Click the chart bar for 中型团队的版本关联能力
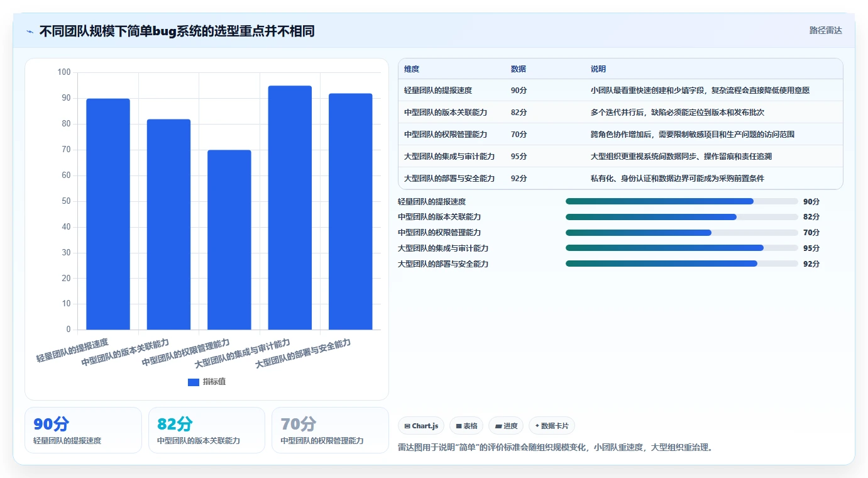This screenshot has height=478, width=868. point(168,225)
